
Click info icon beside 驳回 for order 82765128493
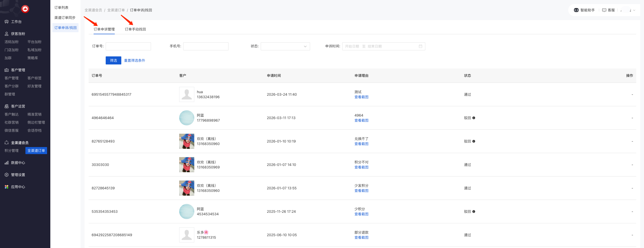pos(474,141)
